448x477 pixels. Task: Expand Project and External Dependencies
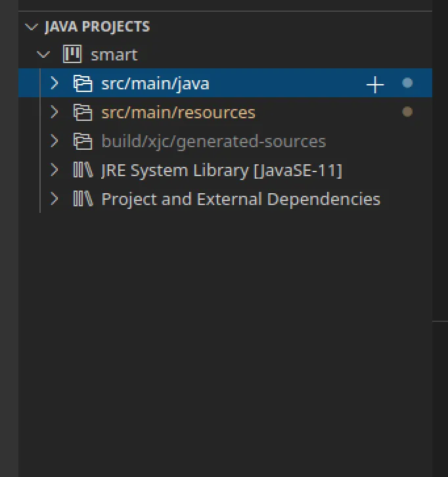pos(55,199)
